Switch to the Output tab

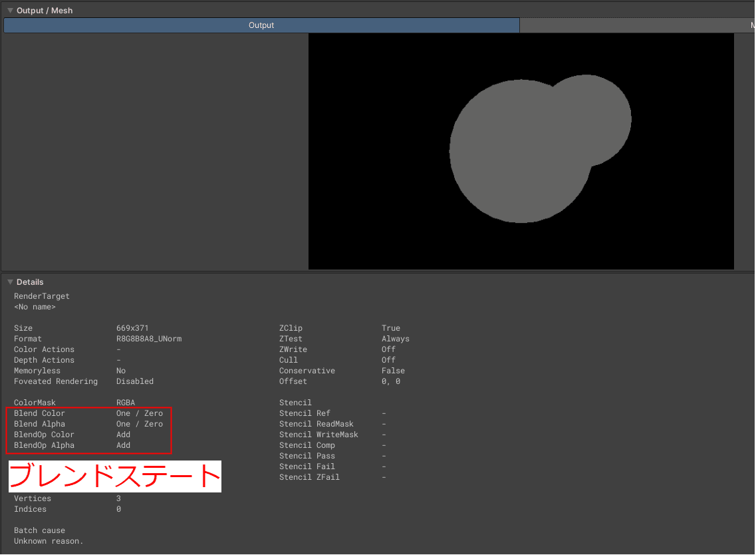261,25
